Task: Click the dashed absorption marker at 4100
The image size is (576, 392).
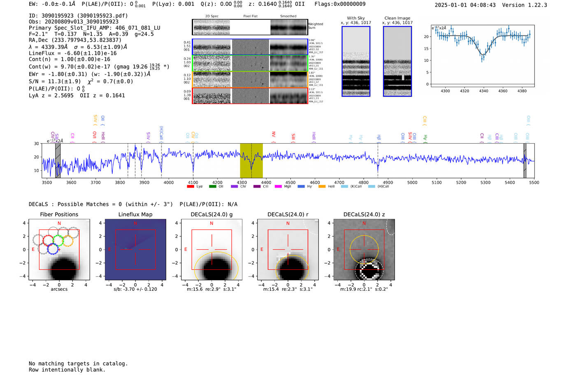Action: [x=193, y=161]
